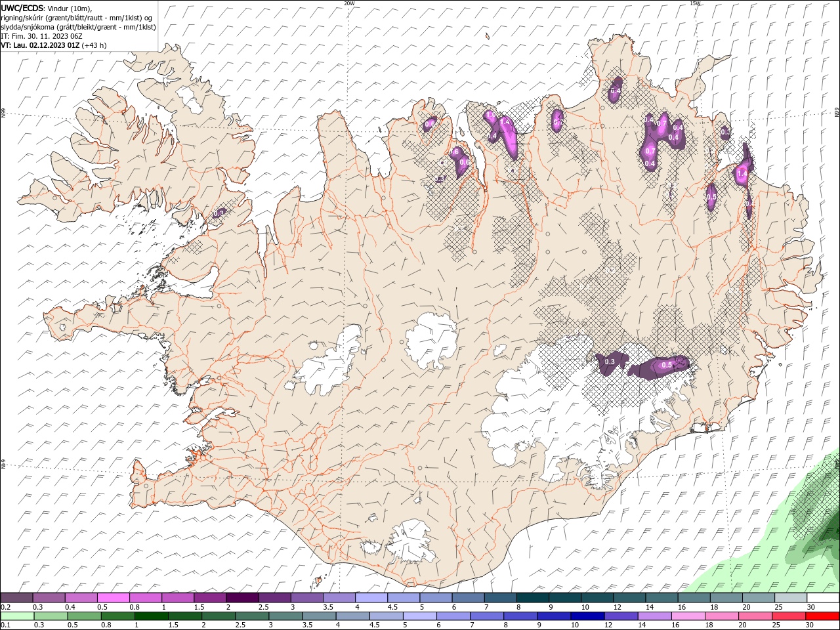Click the 0.3 value on the Vatnajökull dark patch
Viewport: 840px width, 630px height.
click(x=610, y=362)
